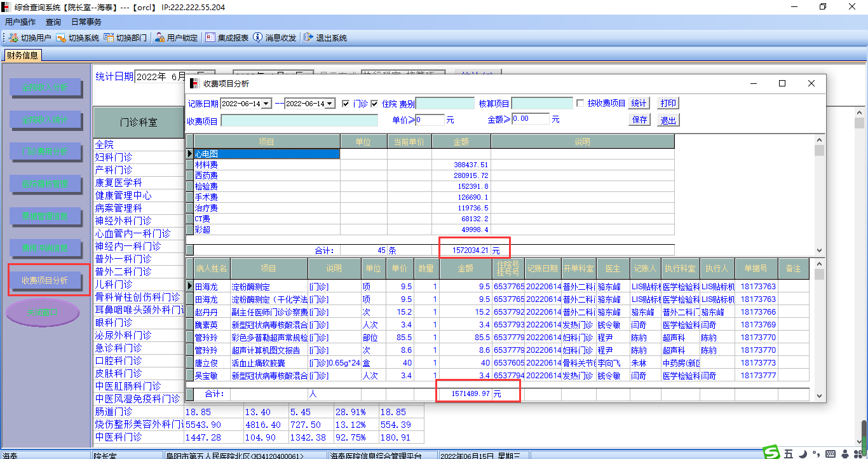Click the 统计 button in the dialog
Screen dimensions: 868x459
pos(639,104)
